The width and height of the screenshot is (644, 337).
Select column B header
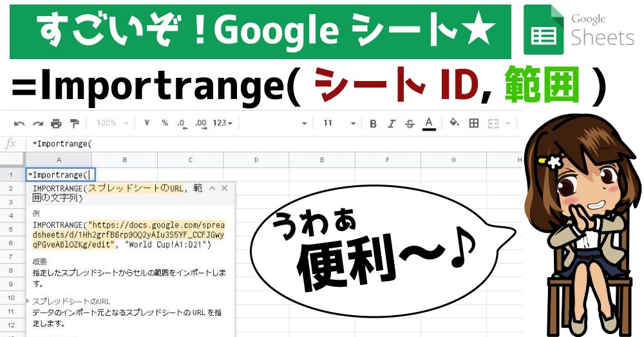tap(124, 160)
